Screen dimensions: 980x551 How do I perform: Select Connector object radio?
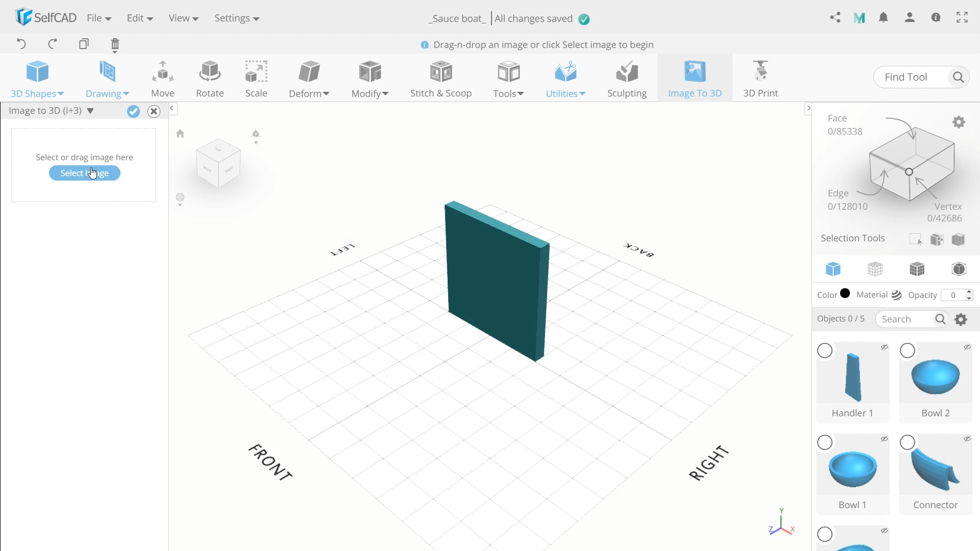pyautogui.click(x=908, y=442)
